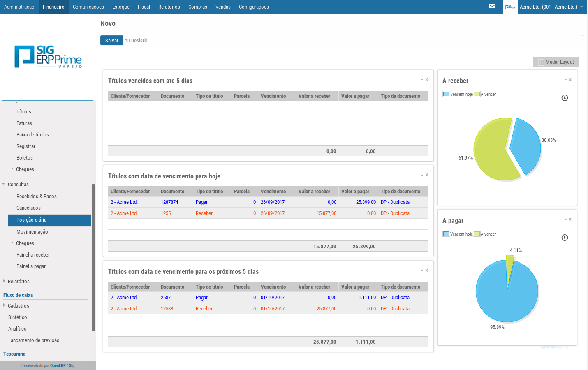This screenshot has height=370, width=588.
Task: Click the SIG ERP Prime logo
Action: (x=48, y=57)
